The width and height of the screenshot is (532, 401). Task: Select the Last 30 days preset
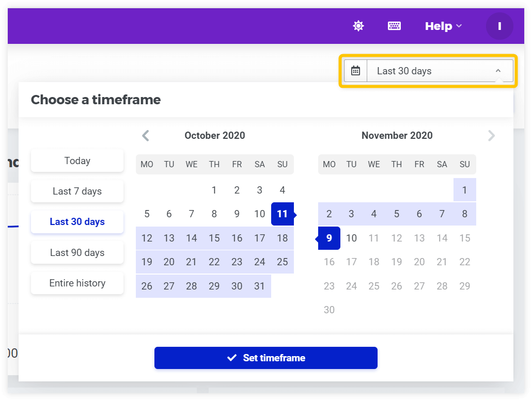pos(77,222)
